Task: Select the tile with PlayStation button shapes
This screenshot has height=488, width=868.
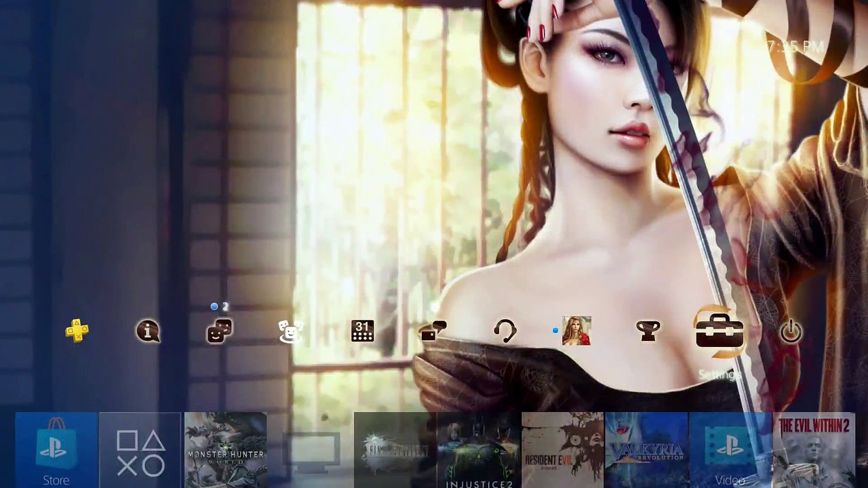Action: point(140,450)
